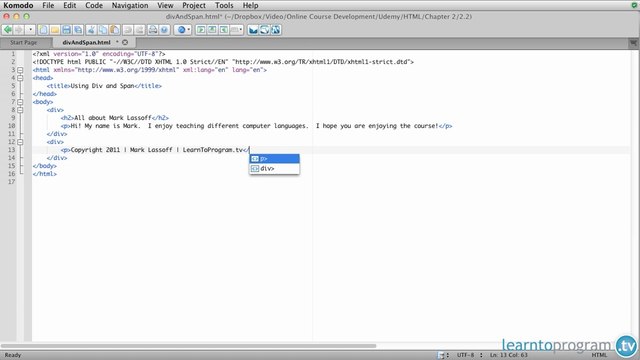Click the horizontal scrollbar of the editor
This screenshot has width=640, height=360.
(x=189, y=346)
